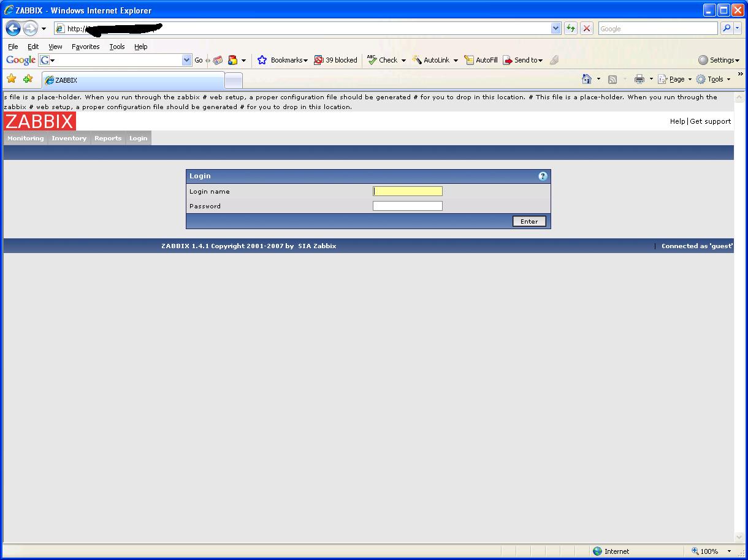748x560 pixels.
Task: Click the Print icon
Action: 639,79
